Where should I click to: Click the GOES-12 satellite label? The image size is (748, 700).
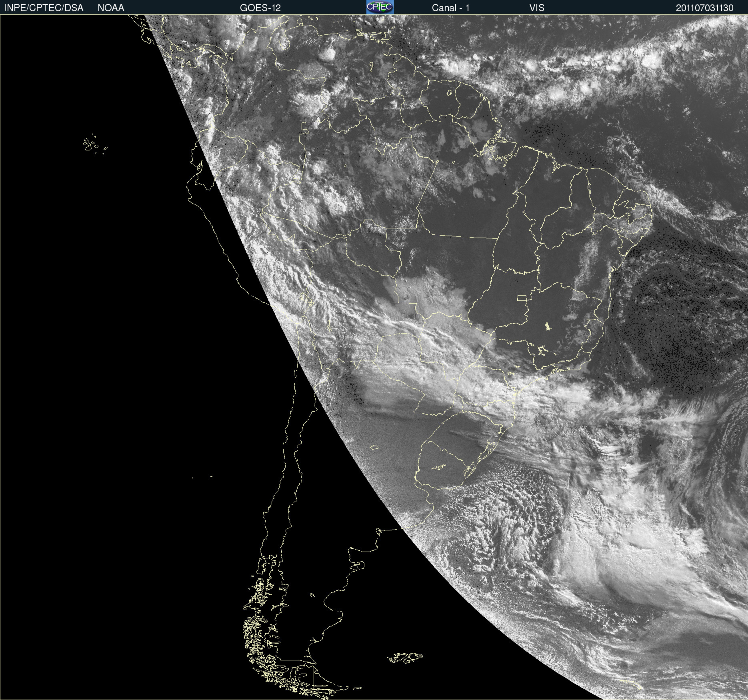[260, 8]
